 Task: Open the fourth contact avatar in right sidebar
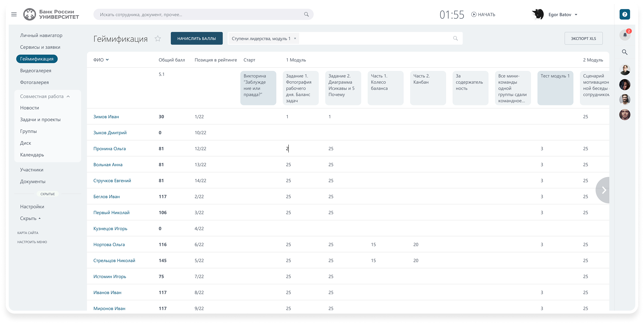pyautogui.click(x=625, y=115)
